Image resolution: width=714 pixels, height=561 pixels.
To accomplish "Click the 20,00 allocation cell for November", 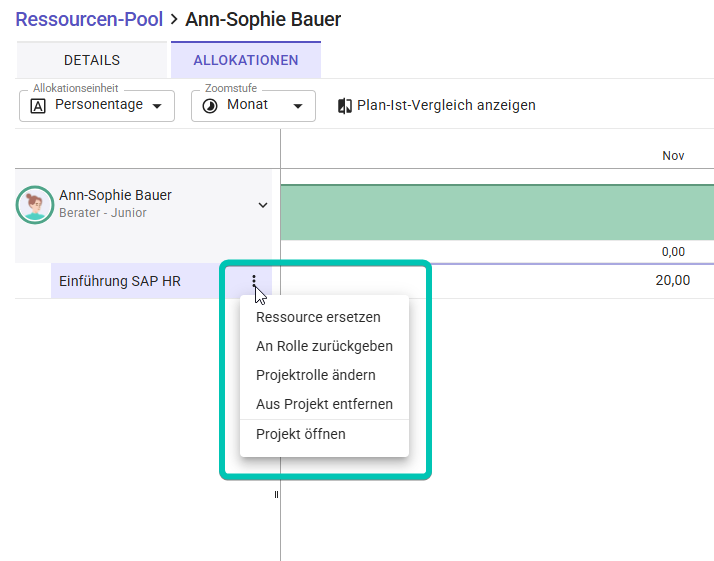I will pyautogui.click(x=672, y=281).
